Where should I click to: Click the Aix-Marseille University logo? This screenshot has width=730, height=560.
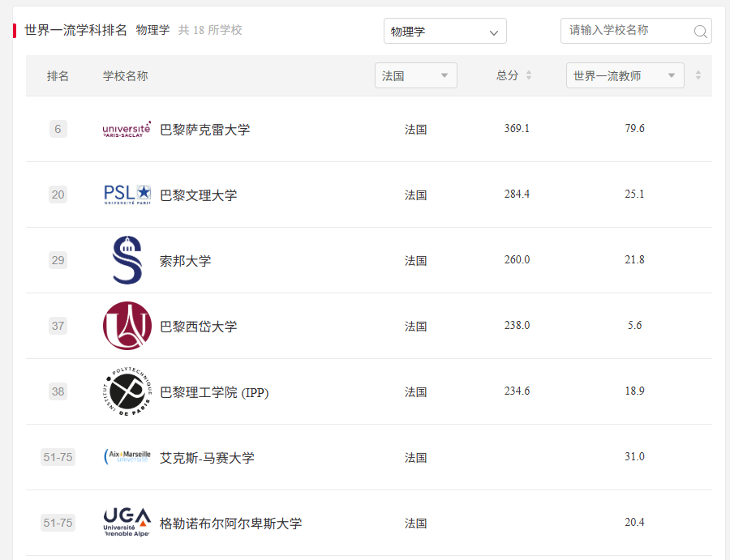(x=127, y=457)
